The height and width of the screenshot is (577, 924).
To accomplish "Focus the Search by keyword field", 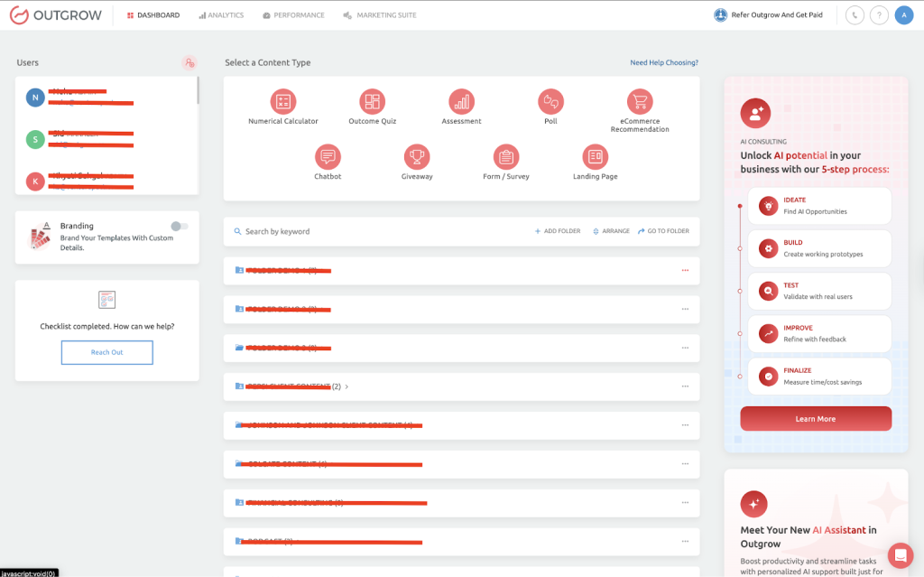I will [x=361, y=231].
